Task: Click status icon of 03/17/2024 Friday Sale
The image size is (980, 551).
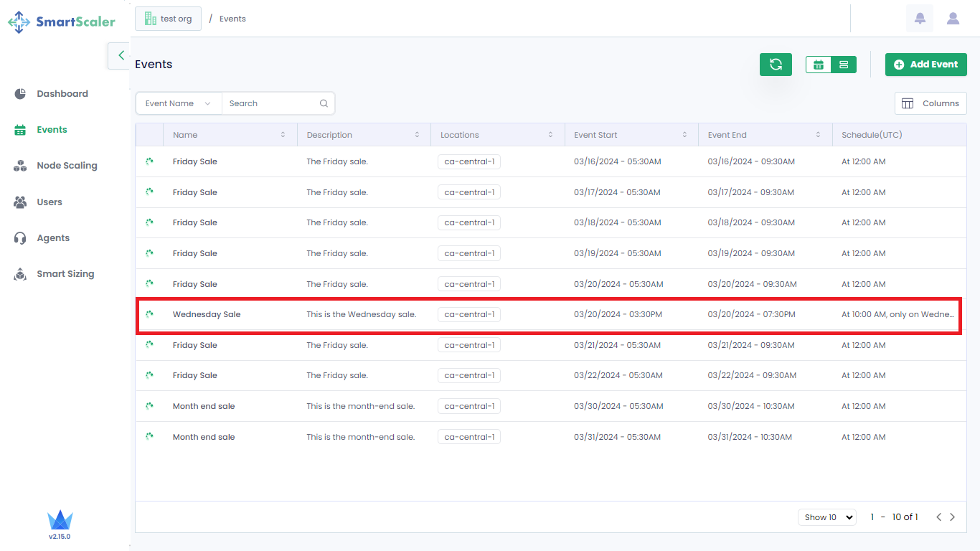Action: click(x=149, y=192)
